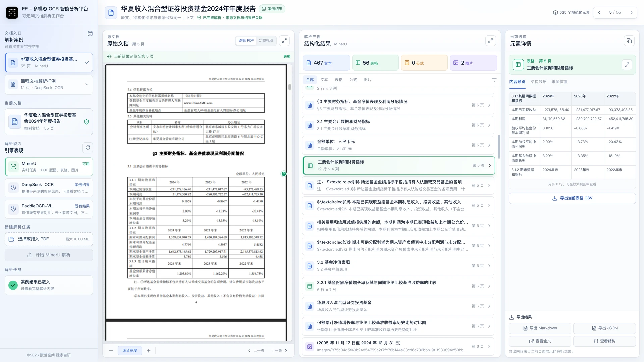Viewport: 644px width, 362px height.
Task: Switch to 定位视图 mode
Action: tap(266, 41)
